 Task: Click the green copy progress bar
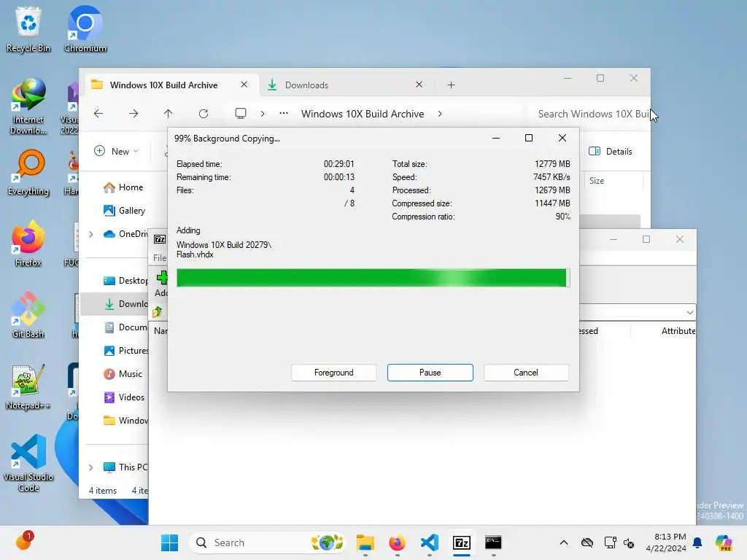[x=373, y=278]
